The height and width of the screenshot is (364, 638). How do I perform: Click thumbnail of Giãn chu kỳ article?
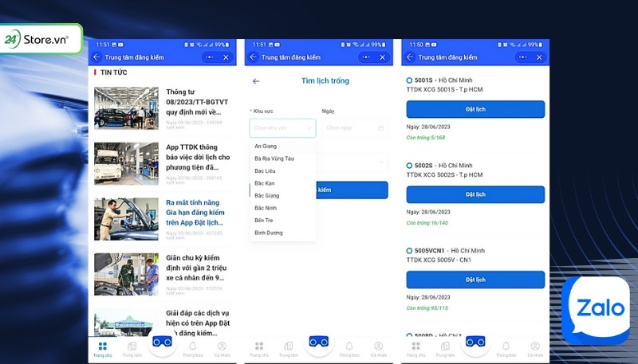pyautogui.click(x=127, y=274)
